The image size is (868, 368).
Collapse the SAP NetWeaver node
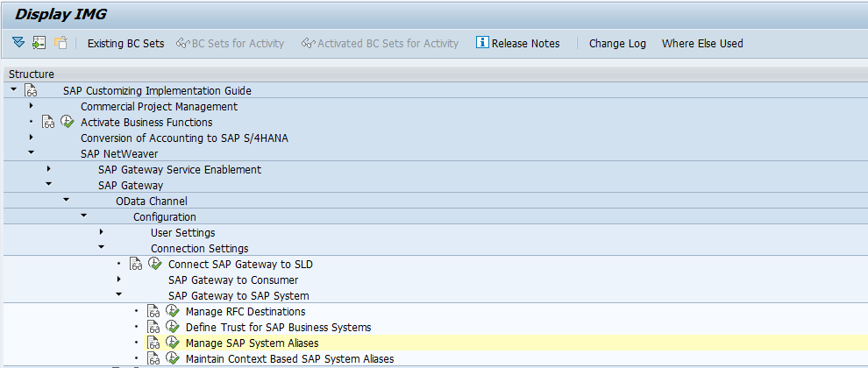click(31, 153)
